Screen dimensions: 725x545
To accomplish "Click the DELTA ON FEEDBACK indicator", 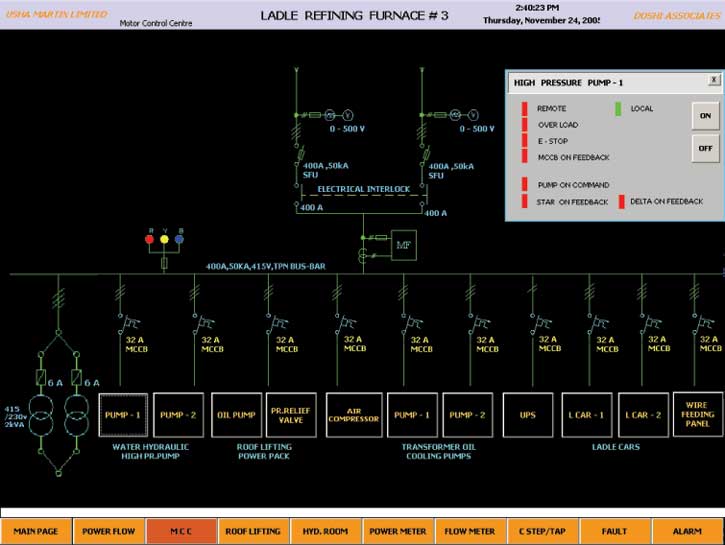I will point(621,202).
